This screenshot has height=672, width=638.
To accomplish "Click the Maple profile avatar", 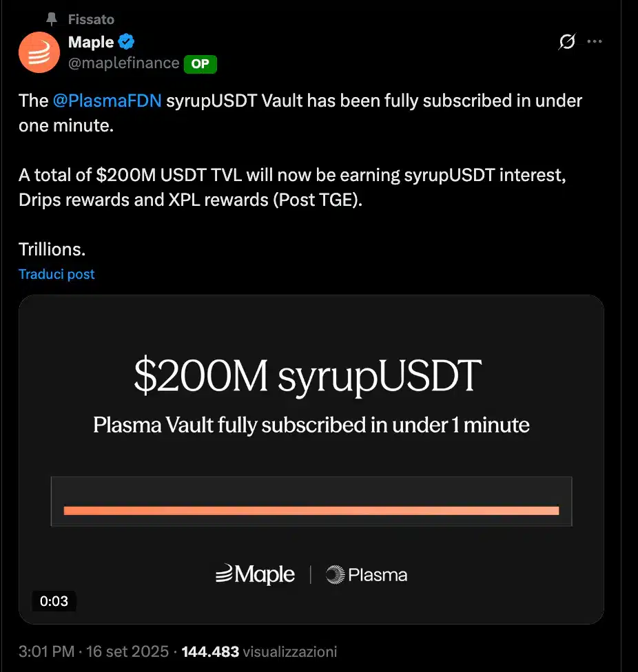I will click(x=39, y=52).
